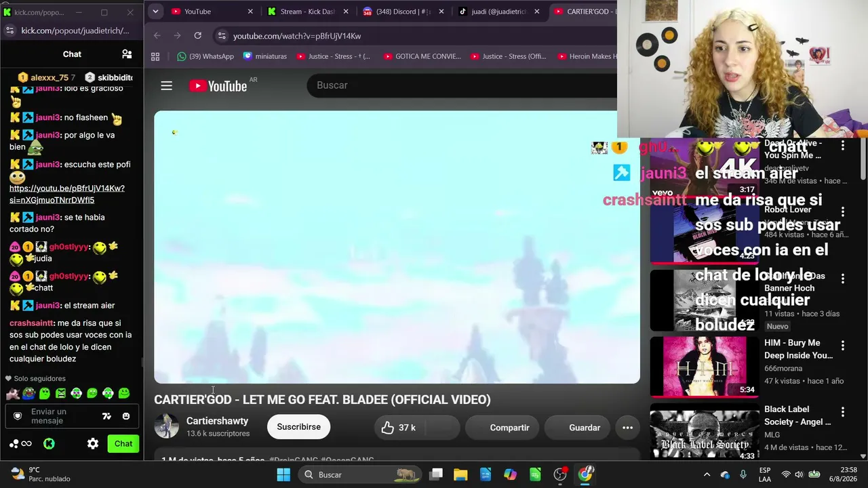This screenshot has height=488, width=868.
Task: Click the video player area
Action: pyautogui.click(x=397, y=247)
